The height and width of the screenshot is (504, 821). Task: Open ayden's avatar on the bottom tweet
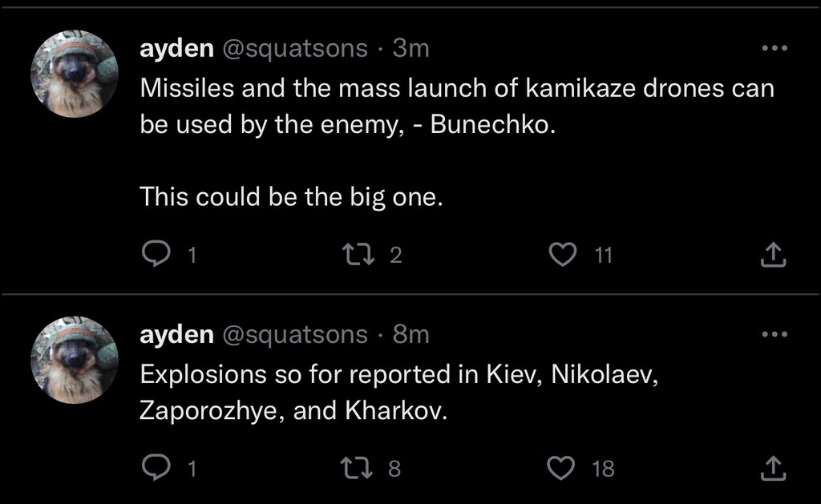click(x=75, y=360)
